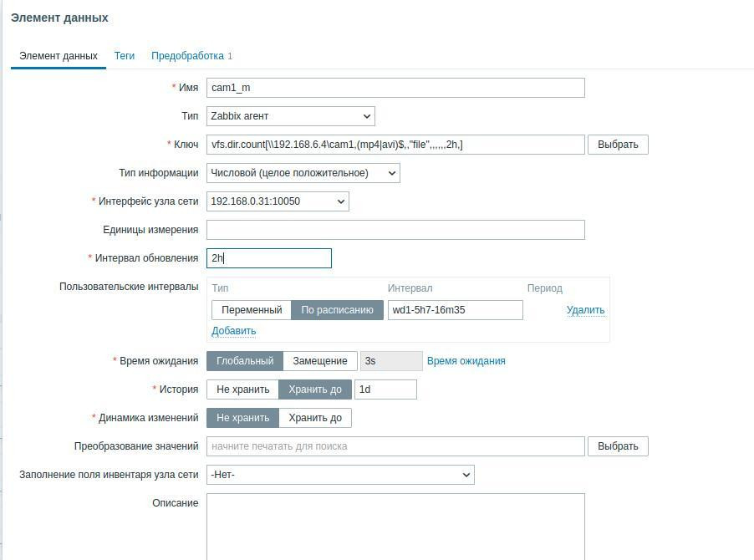Click Выбрать next to the Ключ field

click(x=619, y=144)
